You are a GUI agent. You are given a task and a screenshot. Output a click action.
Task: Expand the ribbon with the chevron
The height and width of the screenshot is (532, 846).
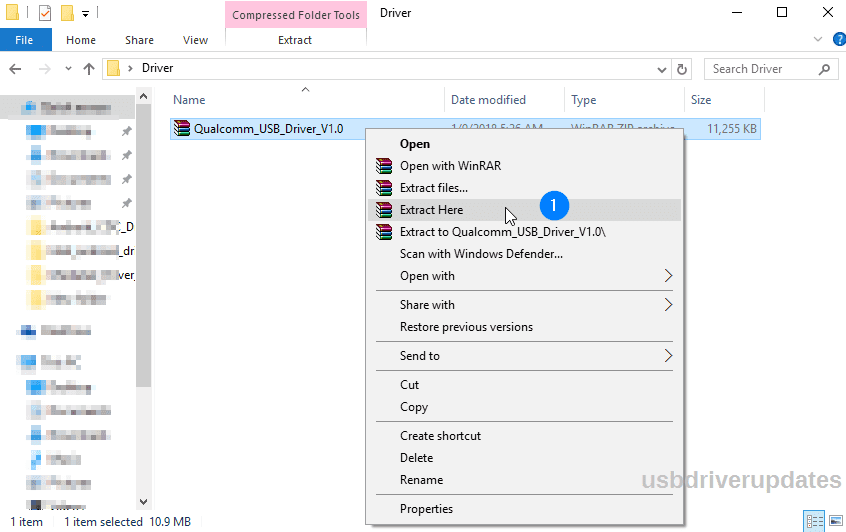point(818,39)
